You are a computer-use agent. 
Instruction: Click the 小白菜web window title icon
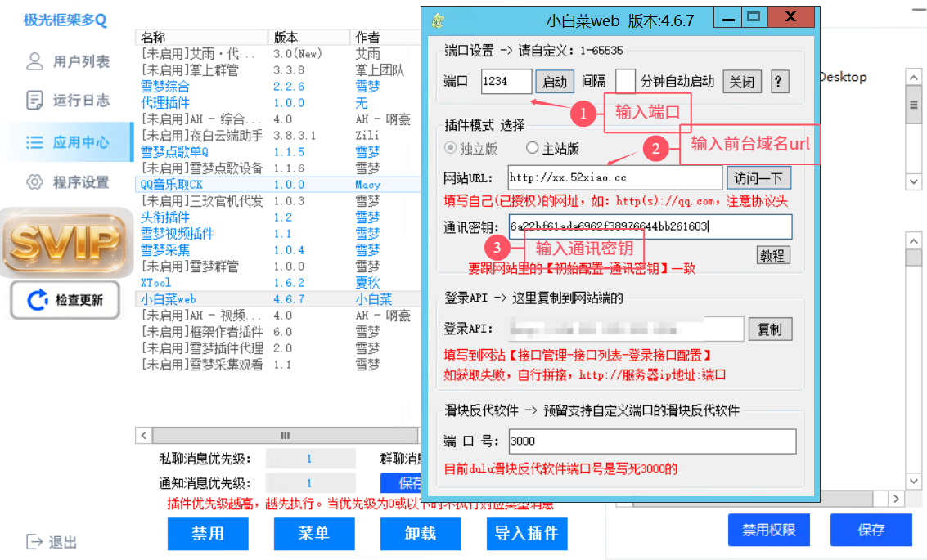click(439, 20)
